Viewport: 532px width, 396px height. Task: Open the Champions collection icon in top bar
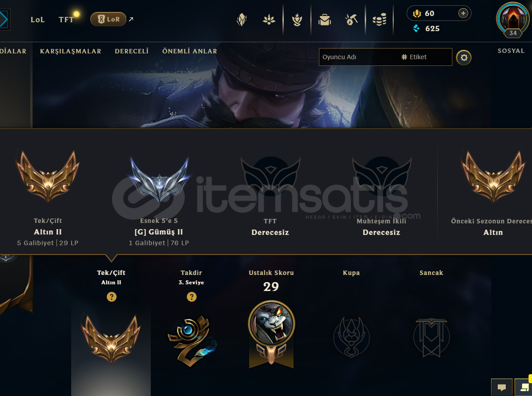[x=242, y=20]
